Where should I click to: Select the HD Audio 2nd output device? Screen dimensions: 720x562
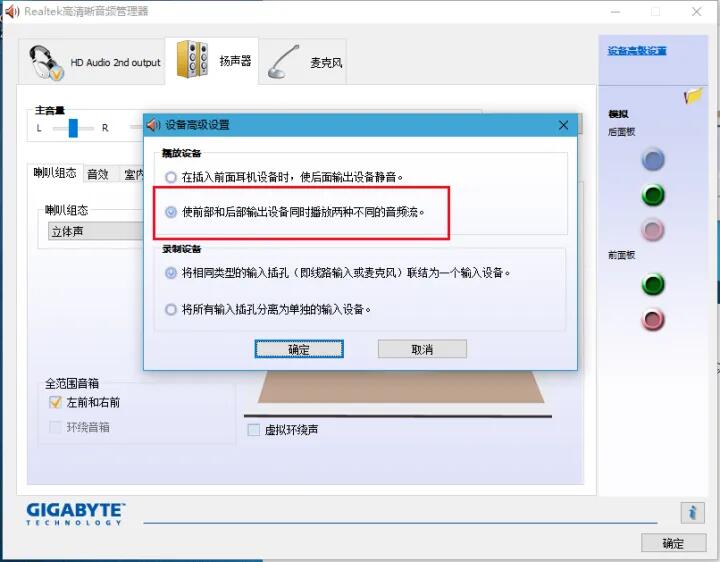click(x=95, y=62)
